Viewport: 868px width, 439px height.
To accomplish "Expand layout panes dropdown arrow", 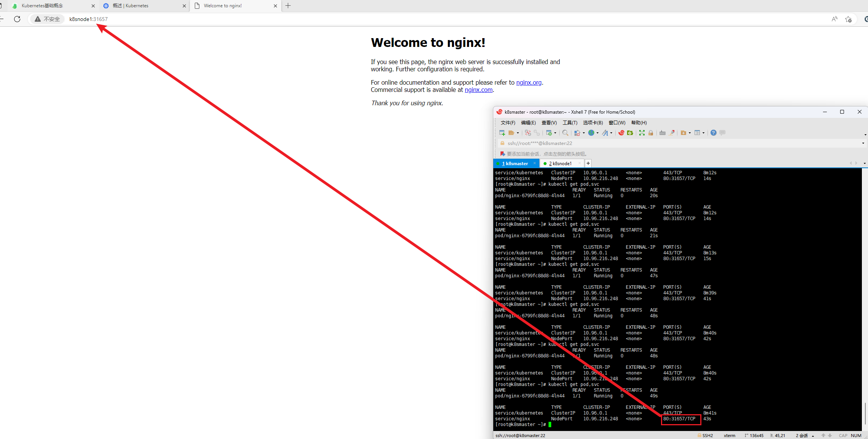I will 703,133.
